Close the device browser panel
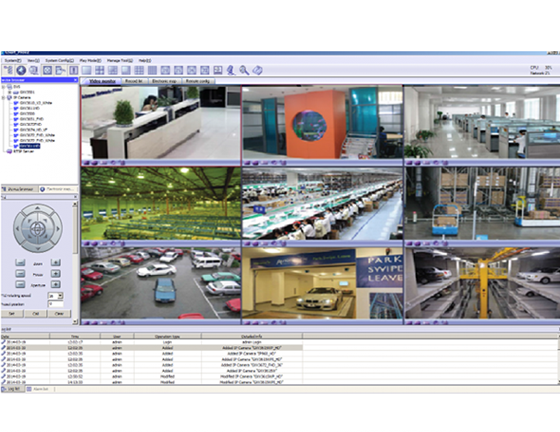The height and width of the screenshot is (432, 560). (x=75, y=80)
